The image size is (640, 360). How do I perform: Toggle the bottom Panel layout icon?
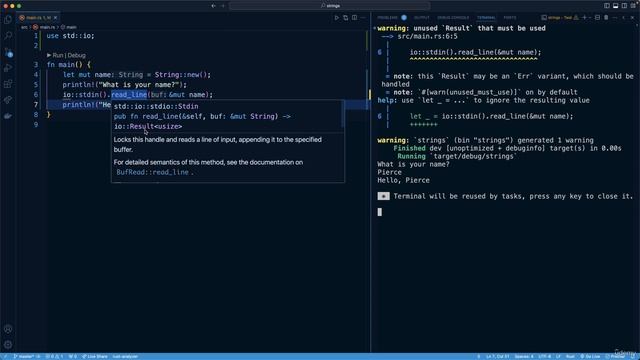(x=616, y=6)
